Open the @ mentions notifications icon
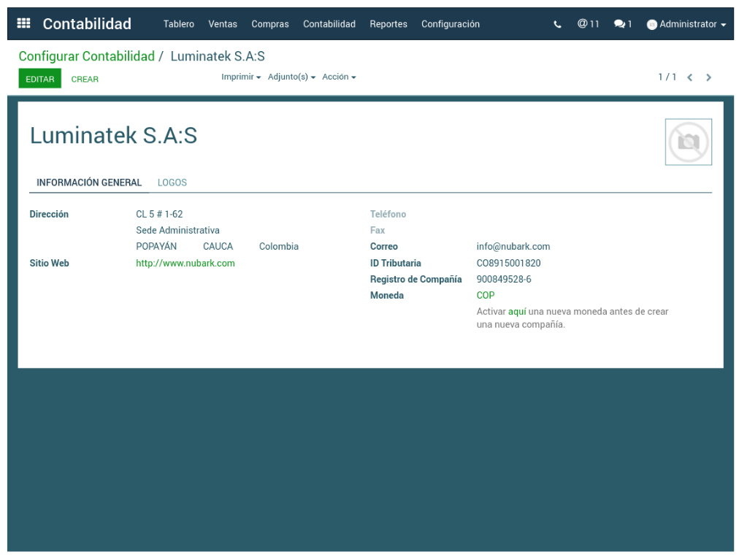This screenshot has width=747, height=560. pos(588,24)
